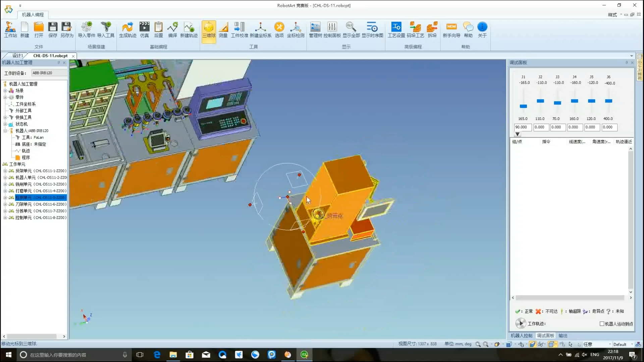The width and height of the screenshot is (644, 362).
Task: Switch to the 机器人控制 bottom tab
Action: coord(521,336)
